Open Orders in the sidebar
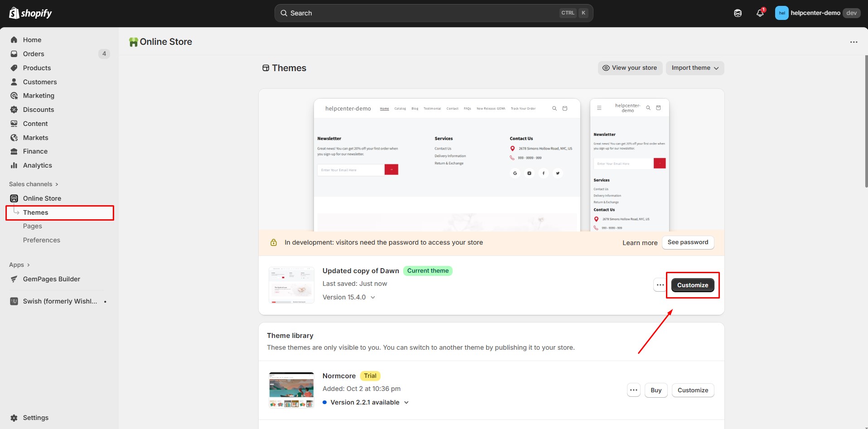The width and height of the screenshot is (868, 429). coord(34,54)
